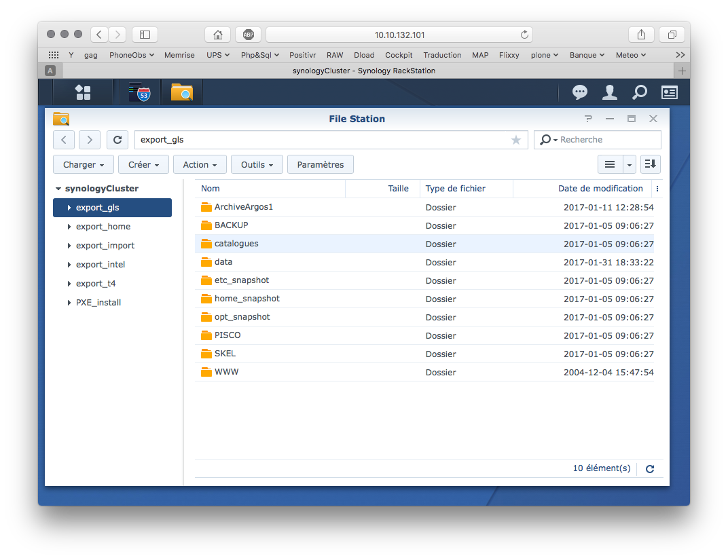Image resolution: width=728 pixels, height=560 pixels.
Task: Add export_gls to favorites with star
Action: point(516,140)
